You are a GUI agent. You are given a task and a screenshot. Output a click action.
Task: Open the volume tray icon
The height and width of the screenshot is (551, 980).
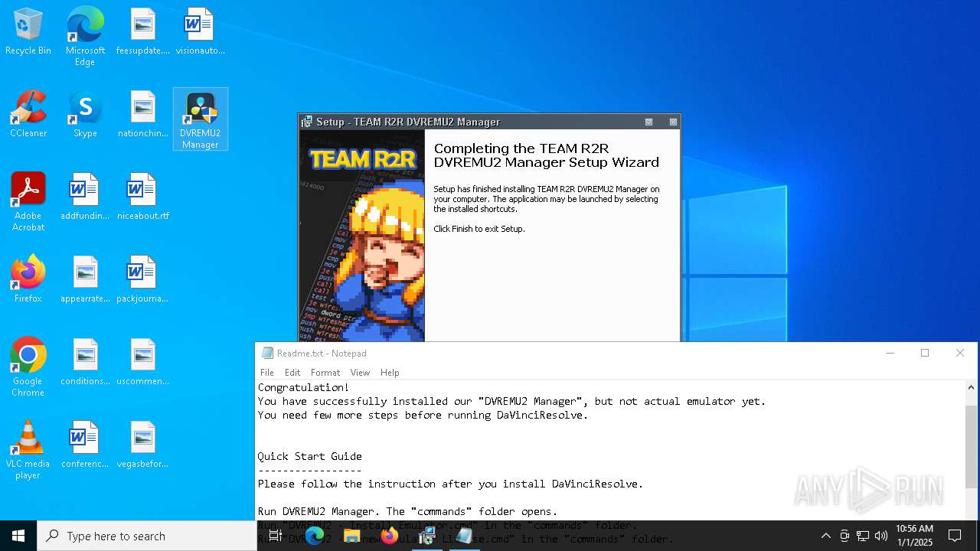click(881, 536)
